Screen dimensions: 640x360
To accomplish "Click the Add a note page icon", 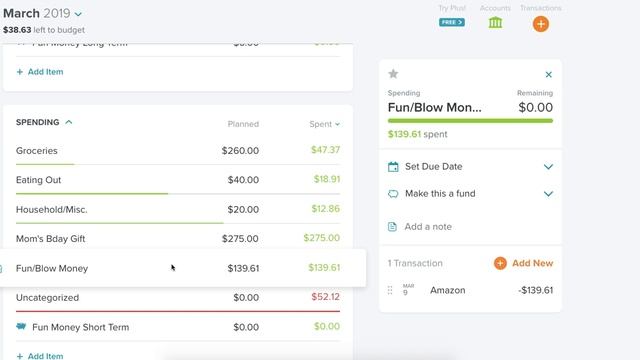I will pos(392,227).
